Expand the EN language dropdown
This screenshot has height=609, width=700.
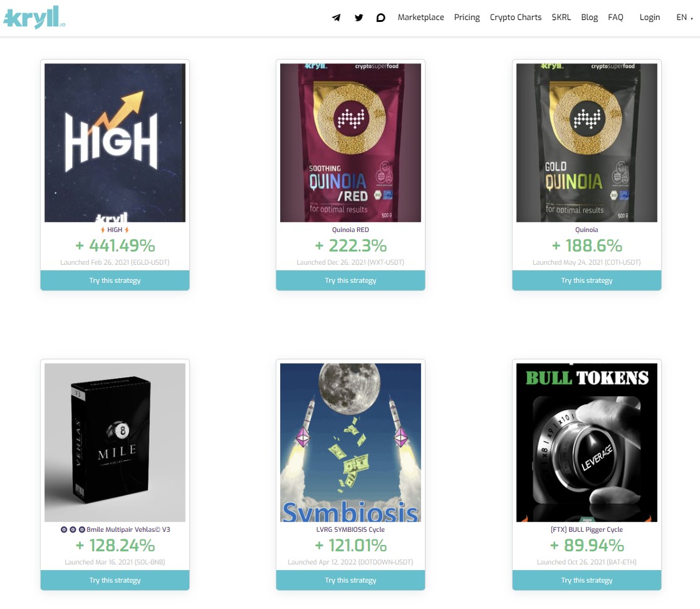pyautogui.click(x=684, y=18)
